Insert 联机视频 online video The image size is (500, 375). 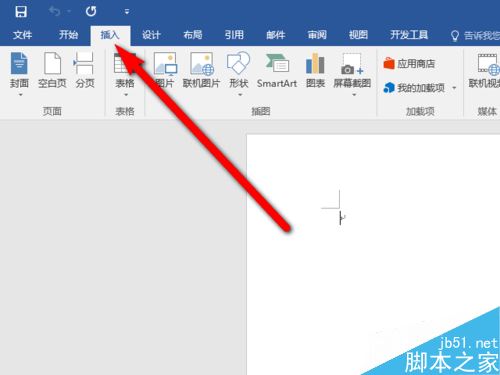[x=484, y=70]
